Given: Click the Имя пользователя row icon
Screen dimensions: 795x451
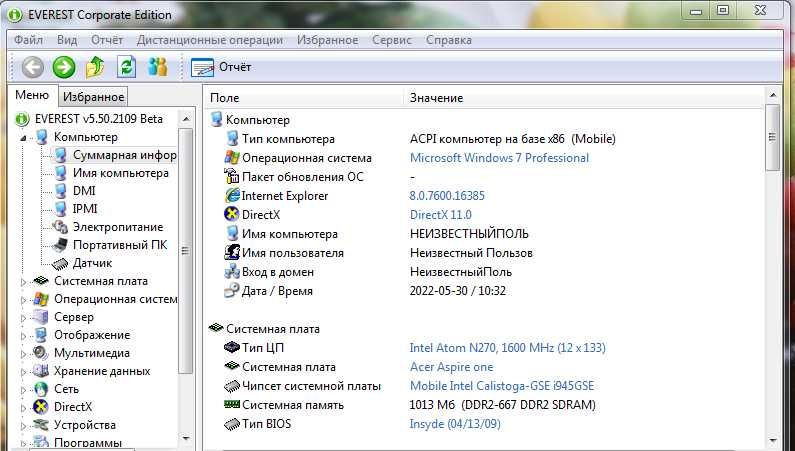Looking at the screenshot, I should (232, 252).
